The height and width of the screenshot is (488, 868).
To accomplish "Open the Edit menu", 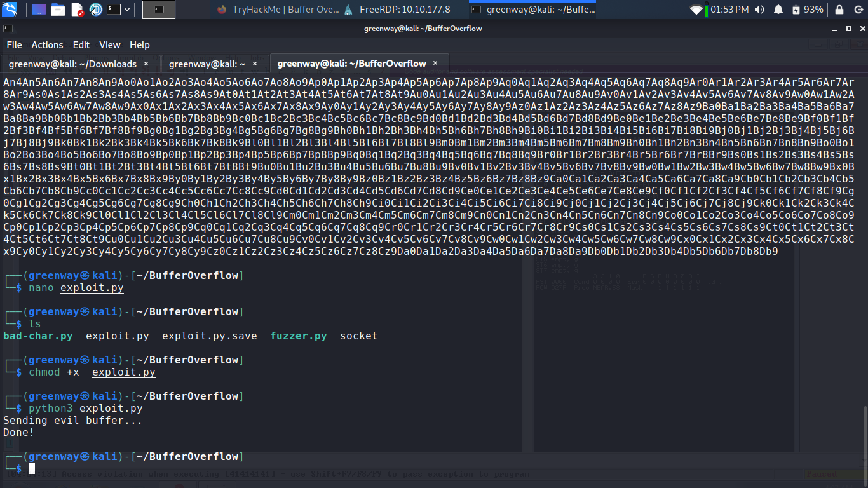I will pyautogui.click(x=81, y=45).
